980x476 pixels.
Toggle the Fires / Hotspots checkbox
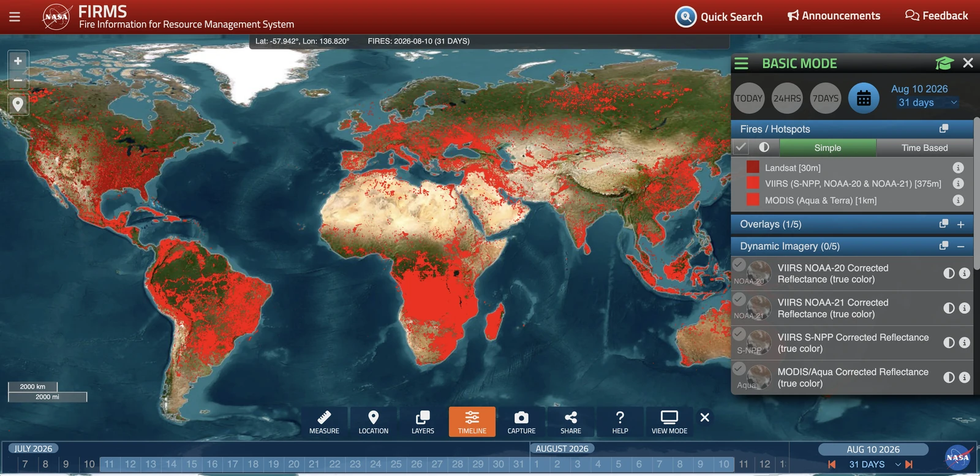coord(741,147)
